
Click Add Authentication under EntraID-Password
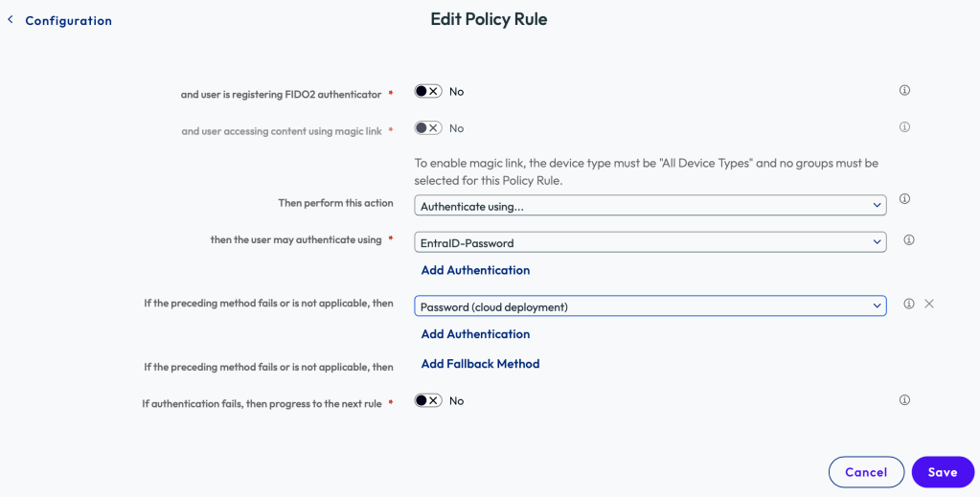[x=475, y=271]
